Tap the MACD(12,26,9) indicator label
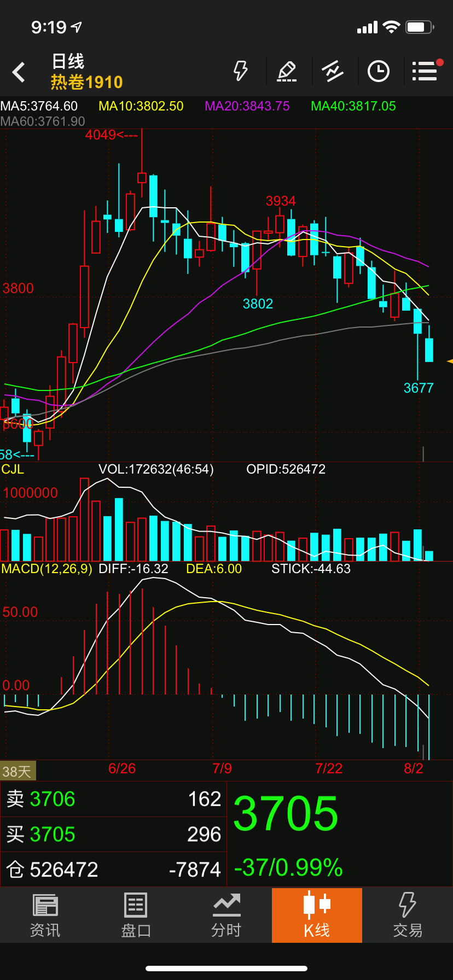 tap(47, 569)
